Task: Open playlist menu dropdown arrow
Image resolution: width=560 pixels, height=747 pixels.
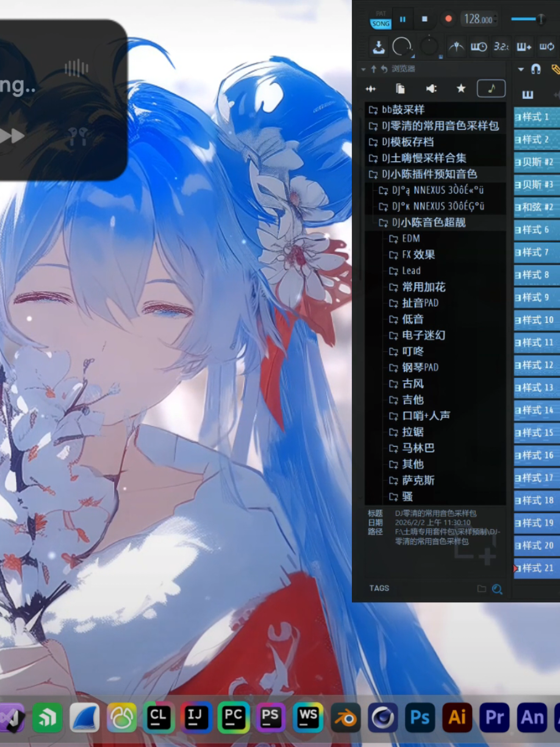Action: pyautogui.click(x=521, y=70)
